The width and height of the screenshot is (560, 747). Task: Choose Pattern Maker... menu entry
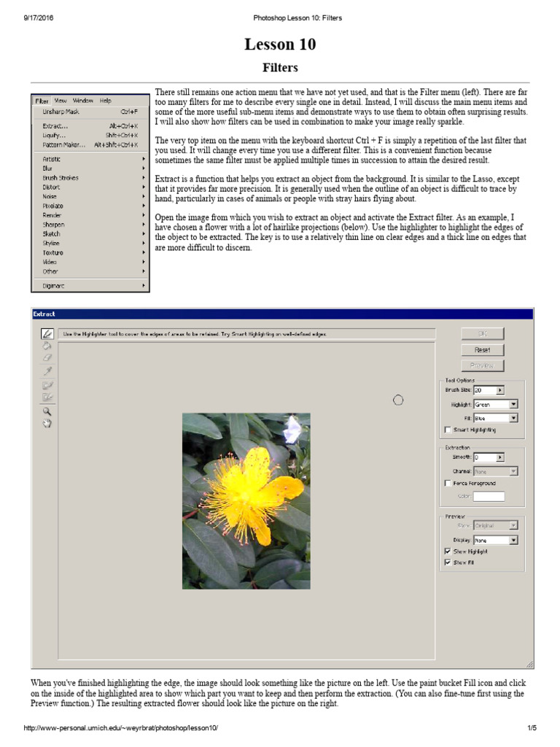tap(90, 145)
